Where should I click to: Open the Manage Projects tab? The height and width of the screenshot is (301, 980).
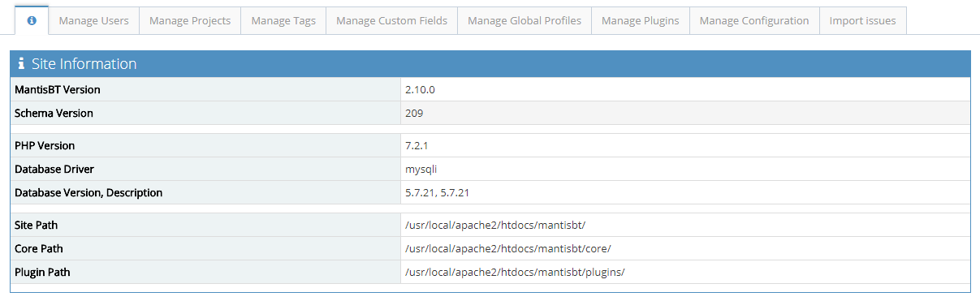click(190, 20)
